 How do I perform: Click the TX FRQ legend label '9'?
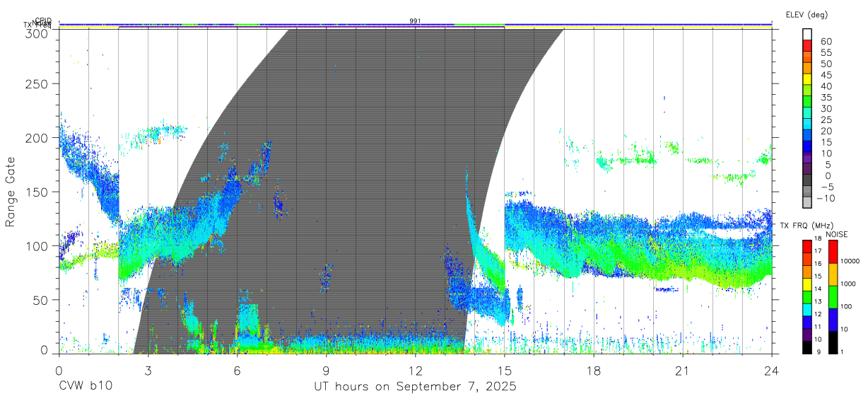[819, 352]
